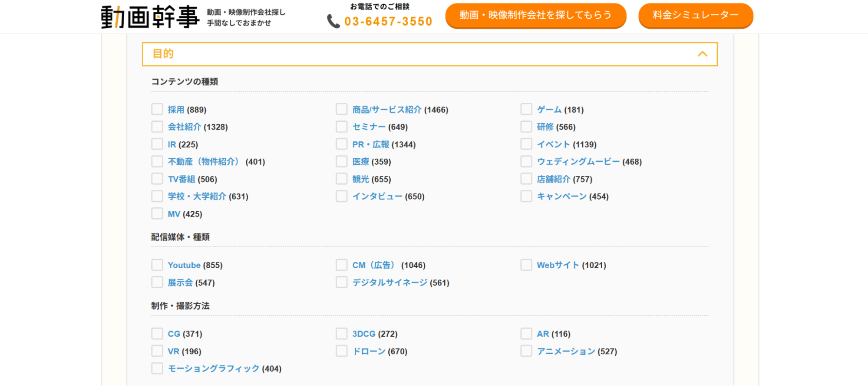This screenshot has height=386, width=868.
Task: Collapse the 目的 section using the chevron
Action: click(702, 54)
